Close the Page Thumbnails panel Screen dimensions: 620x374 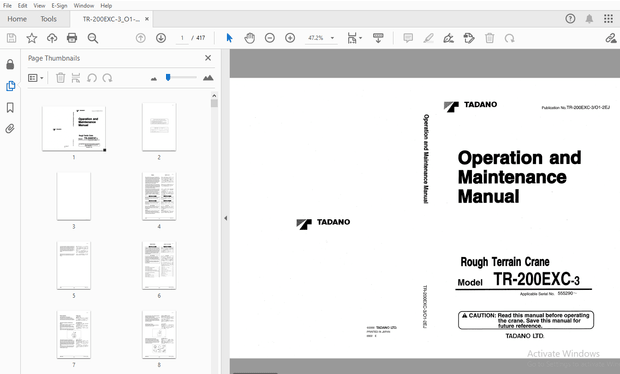click(x=208, y=58)
